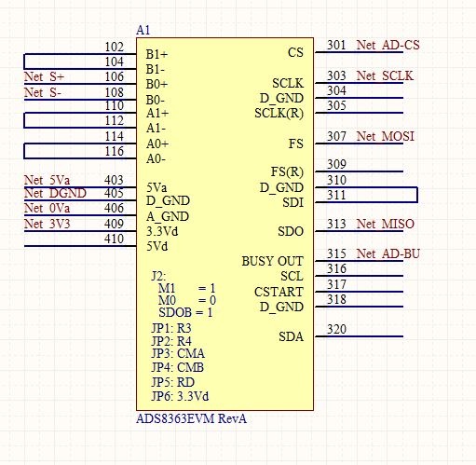
Task: Click pin number 305
Action: click(336, 105)
